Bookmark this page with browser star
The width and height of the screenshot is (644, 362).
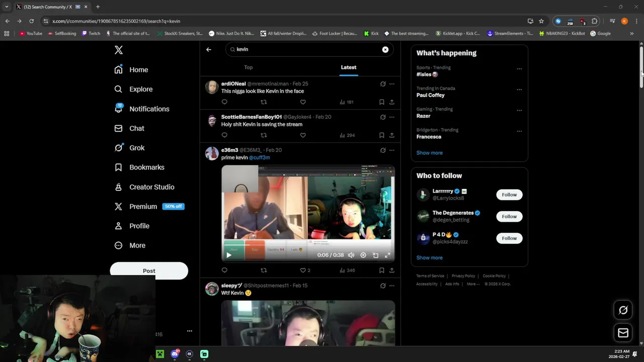tap(541, 21)
